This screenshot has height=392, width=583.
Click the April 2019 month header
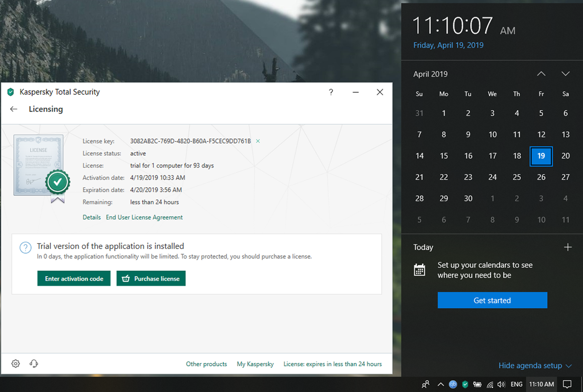pos(430,74)
